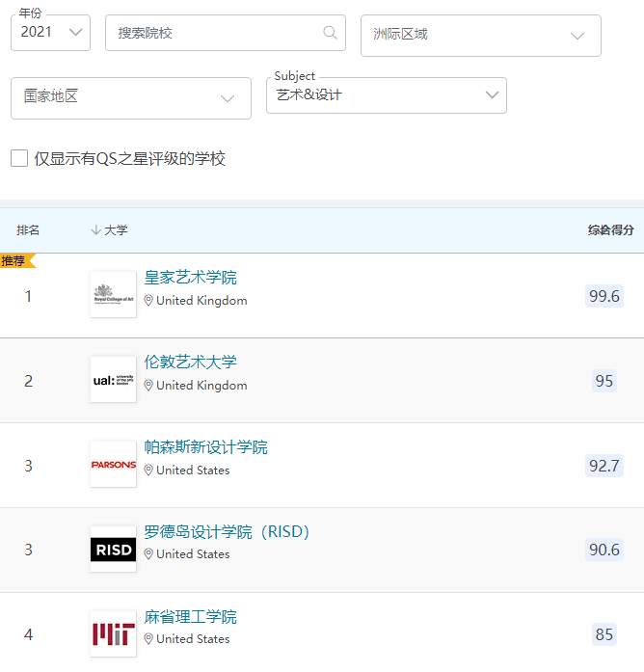Sort by the 排名 column header
Image resolution: width=644 pixels, height=672 pixels.
point(28,230)
